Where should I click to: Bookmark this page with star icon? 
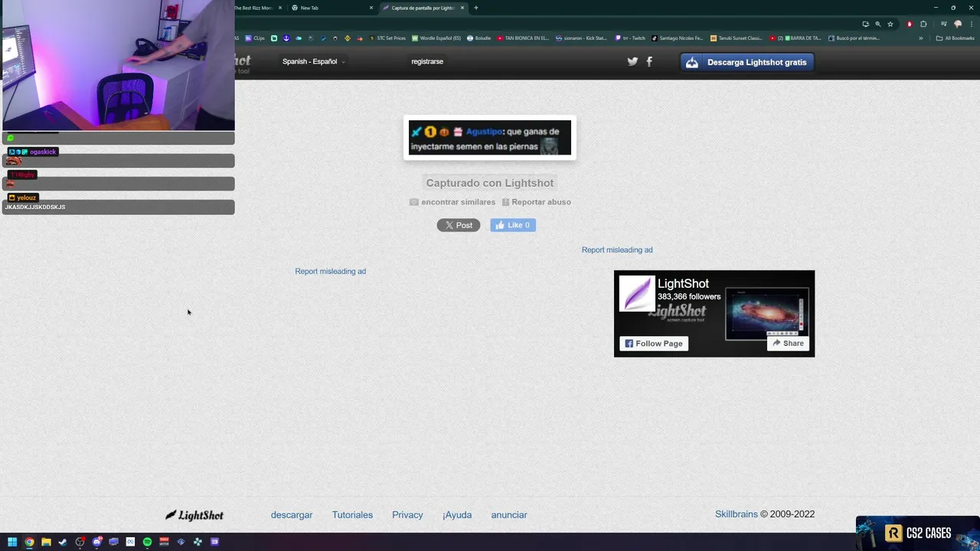pyautogui.click(x=890, y=24)
